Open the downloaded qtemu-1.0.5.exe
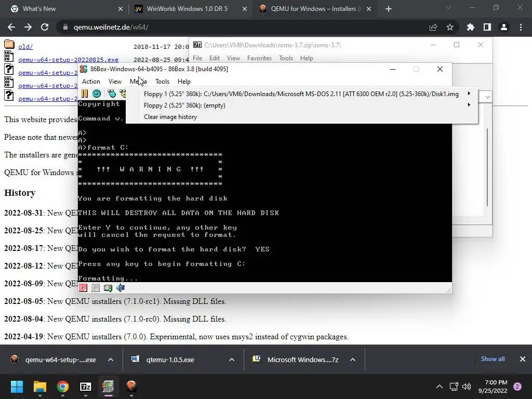Image resolution: width=532 pixels, height=399 pixels. pyautogui.click(x=170, y=360)
